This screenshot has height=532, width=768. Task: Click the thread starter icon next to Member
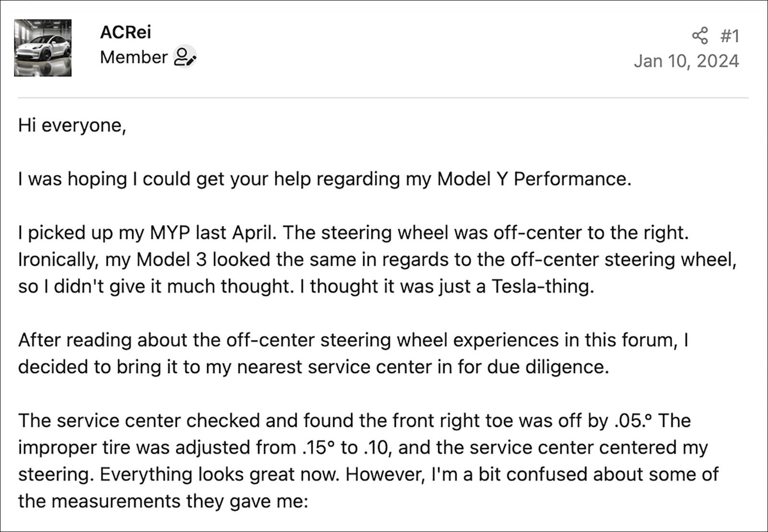tap(185, 57)
